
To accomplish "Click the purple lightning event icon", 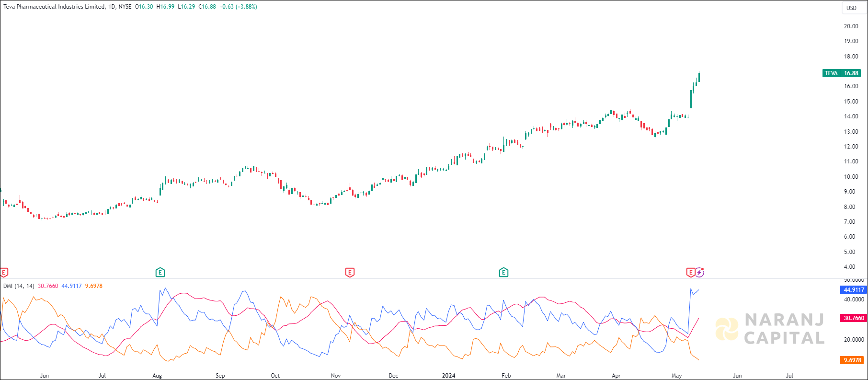I will pyautogui.click(x=700, y=272).
